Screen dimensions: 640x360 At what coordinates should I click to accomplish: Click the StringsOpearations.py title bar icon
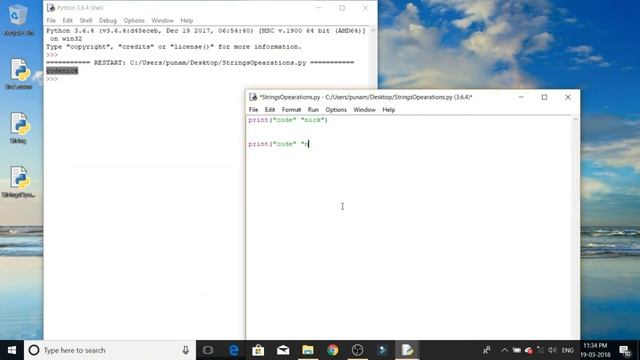[253, 97]
